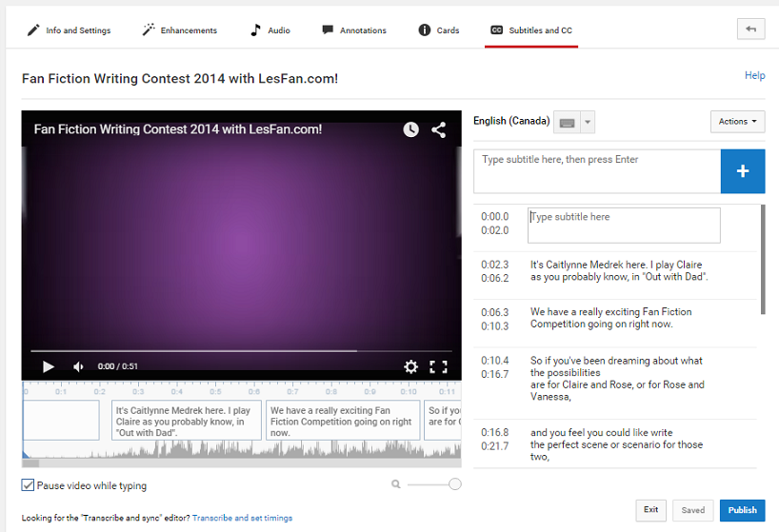779x532 pixels.
Task: Select the 'It's Caitlynne Medrek' timeline caption block
Action: click(187, 421)
